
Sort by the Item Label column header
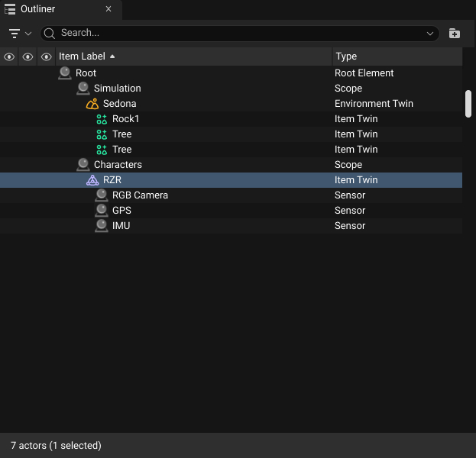(83, 56)
